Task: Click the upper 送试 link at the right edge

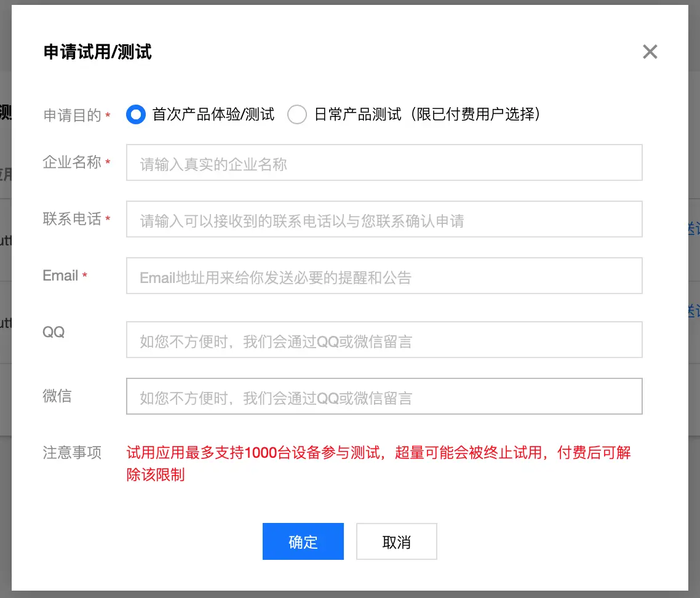Action: tap(696, 228)
